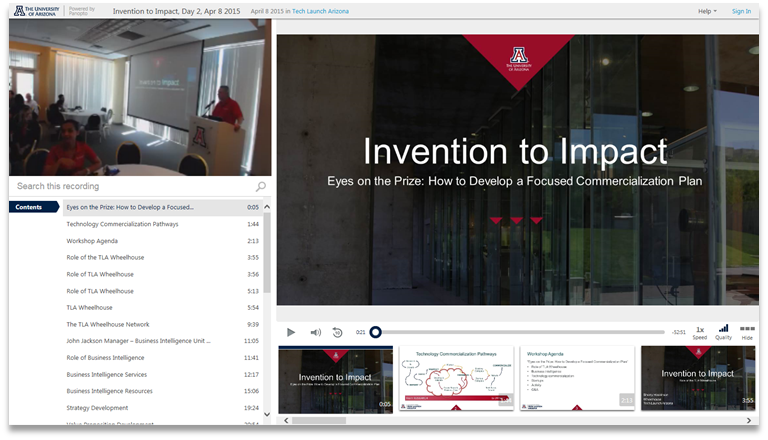Click the recording title Invention to Impact, Day 2
Screen dimensions: 768x440
[x=176, y=11]
